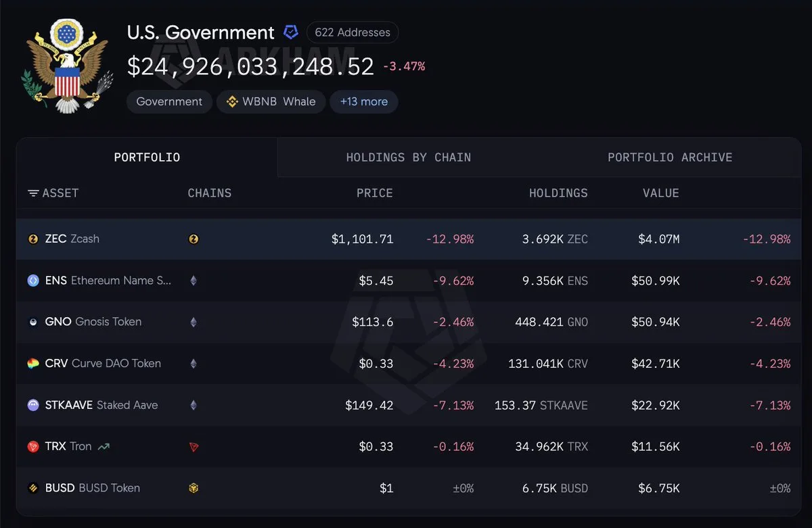Click the STKAAVE price $149.42
812x528 pixels.
click(x=369, y=405)
